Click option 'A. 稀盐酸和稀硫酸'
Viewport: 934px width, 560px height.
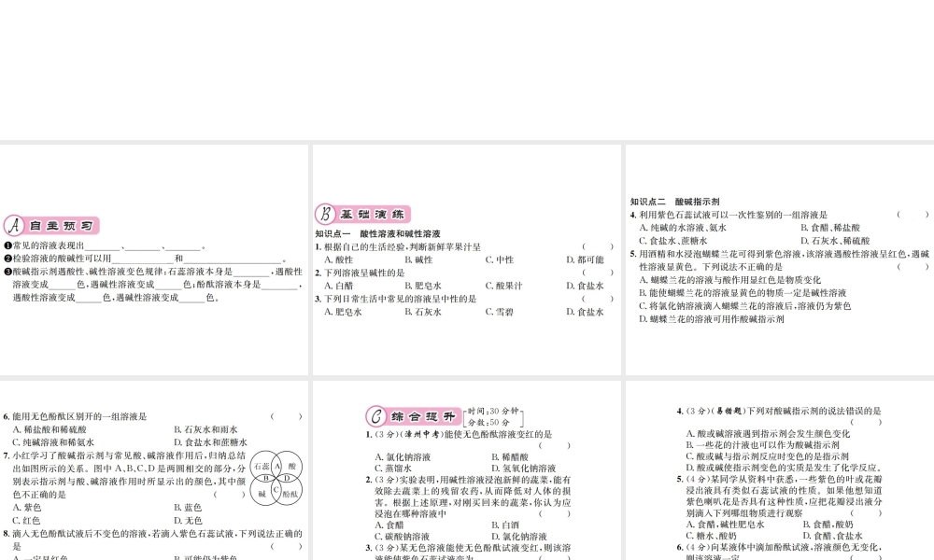tap(50, 429)
